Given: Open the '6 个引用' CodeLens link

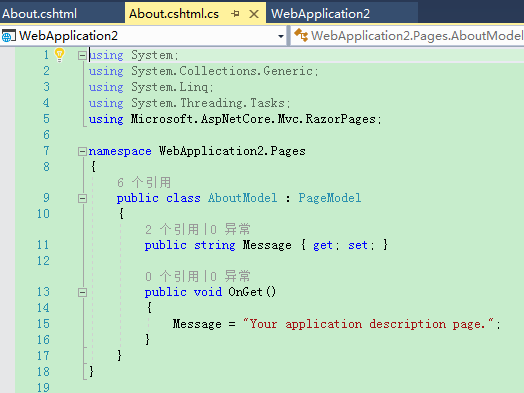Looking at the screenshot, I should click(x=144, y=182).
